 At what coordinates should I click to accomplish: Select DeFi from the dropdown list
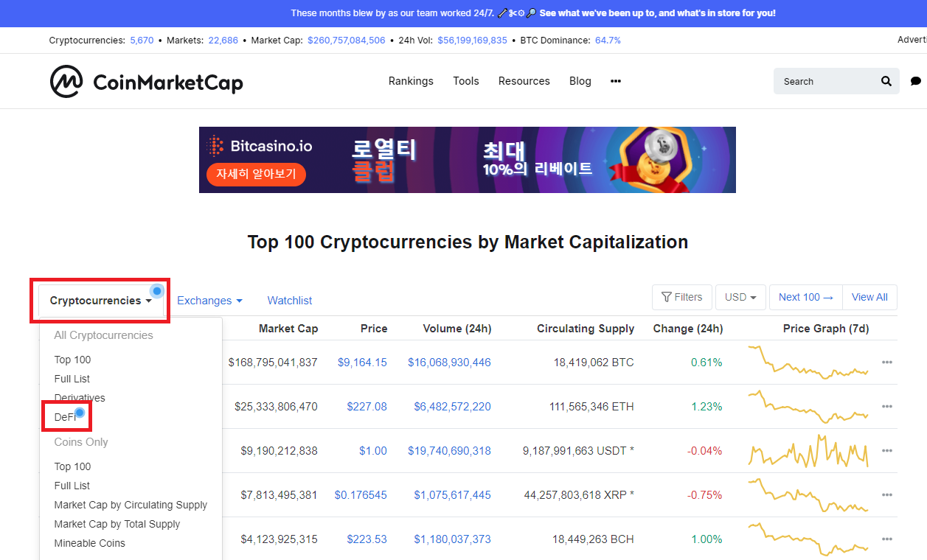click(65, 417)
